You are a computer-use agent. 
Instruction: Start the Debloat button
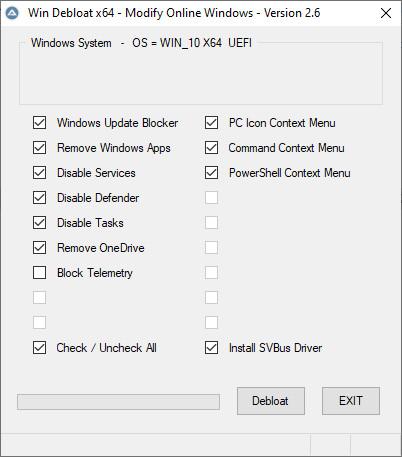(271, 401)
